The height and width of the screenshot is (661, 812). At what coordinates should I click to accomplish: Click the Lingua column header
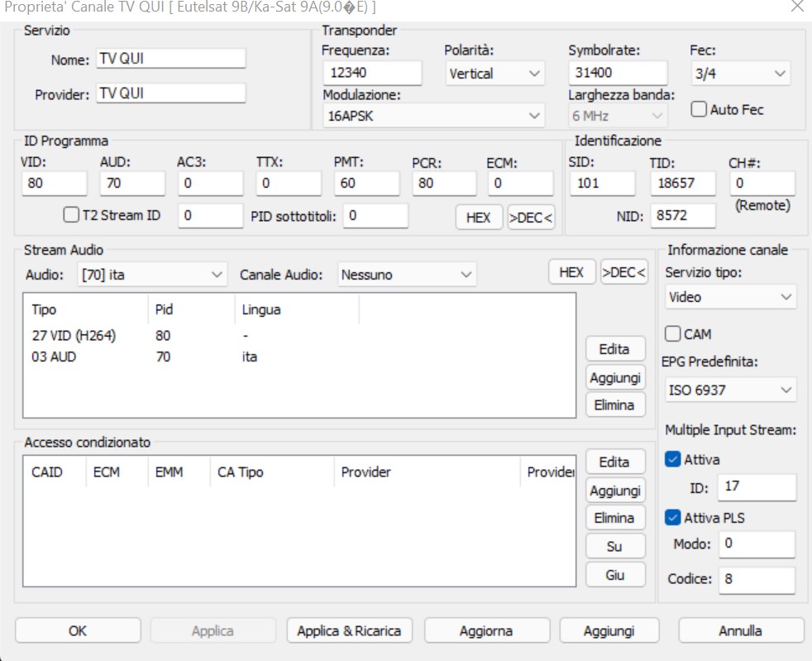(297, 309)
